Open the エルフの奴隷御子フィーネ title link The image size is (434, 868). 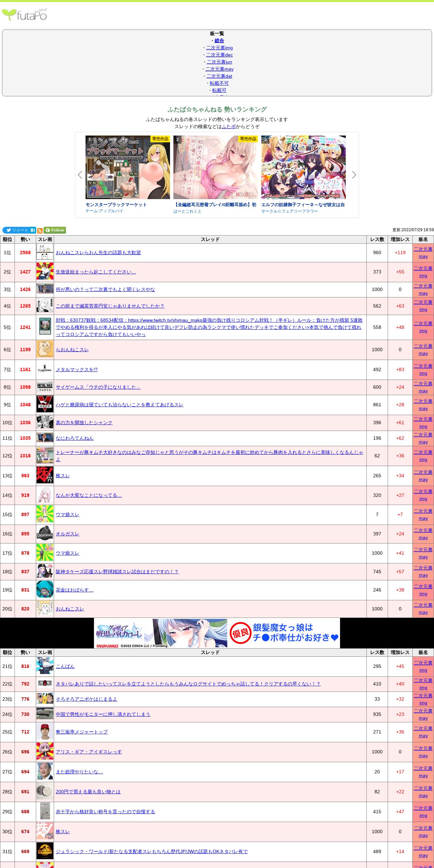click(x=303, y=204)
